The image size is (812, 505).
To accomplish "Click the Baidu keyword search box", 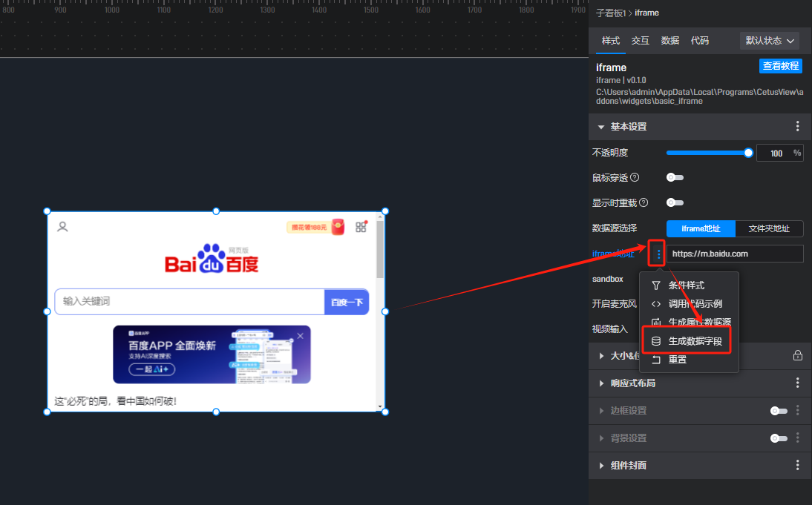I will [189, 302].
